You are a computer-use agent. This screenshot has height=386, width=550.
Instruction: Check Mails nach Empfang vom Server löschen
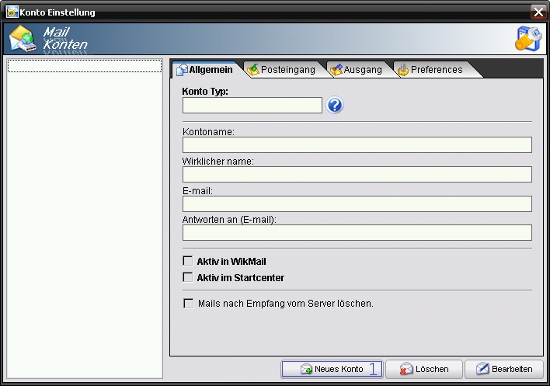click(188, 303)
